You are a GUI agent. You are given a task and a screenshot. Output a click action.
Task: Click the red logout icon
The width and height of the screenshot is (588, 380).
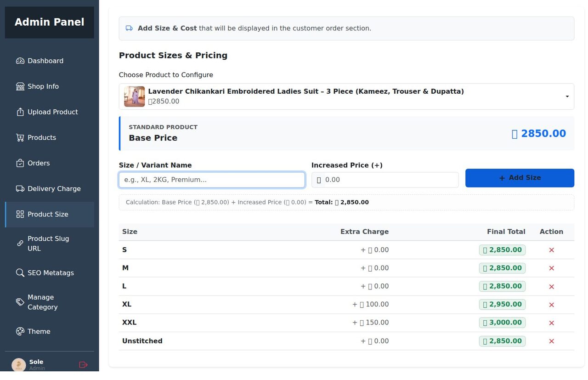click(83, 365)
